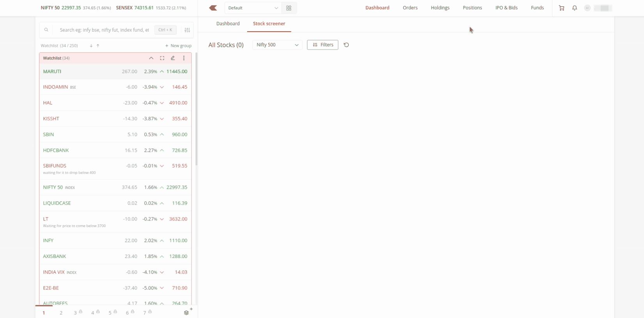Collapse the Watchlist group chevron
Image resolution: width=644 pixels, height=318 pixels.
click(x=151, y=58)
